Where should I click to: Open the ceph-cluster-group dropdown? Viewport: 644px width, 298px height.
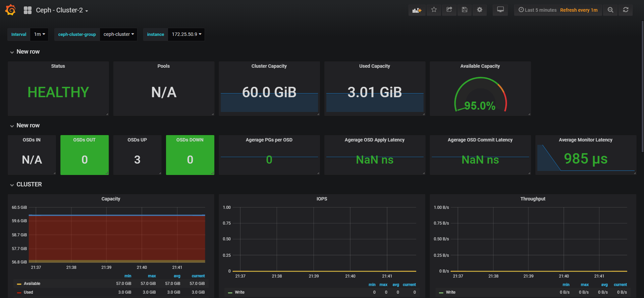tap(118, 34)
